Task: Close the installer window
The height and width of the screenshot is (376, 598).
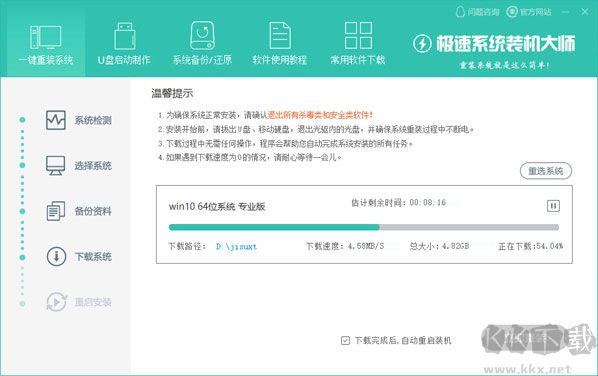Action: click(x=585, y=12)
